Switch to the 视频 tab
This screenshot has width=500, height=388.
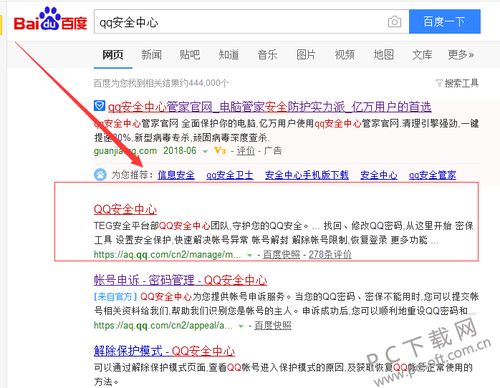(x=345, y=54)
